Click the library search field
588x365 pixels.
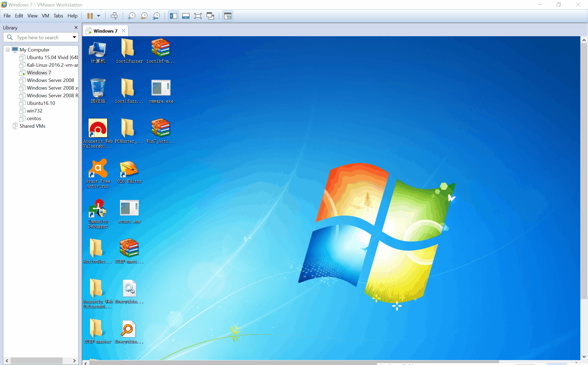41,37
